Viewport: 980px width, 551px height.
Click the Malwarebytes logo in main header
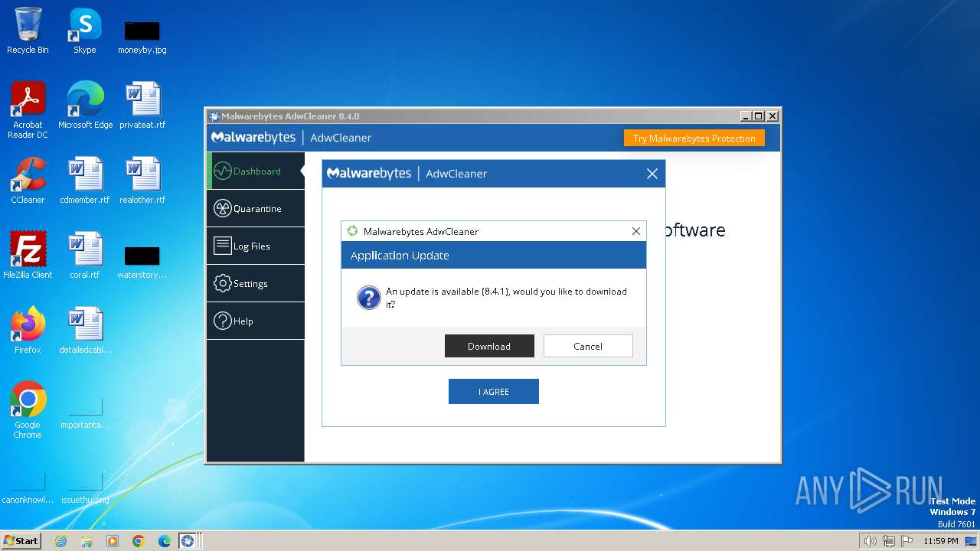click(253, 138)
